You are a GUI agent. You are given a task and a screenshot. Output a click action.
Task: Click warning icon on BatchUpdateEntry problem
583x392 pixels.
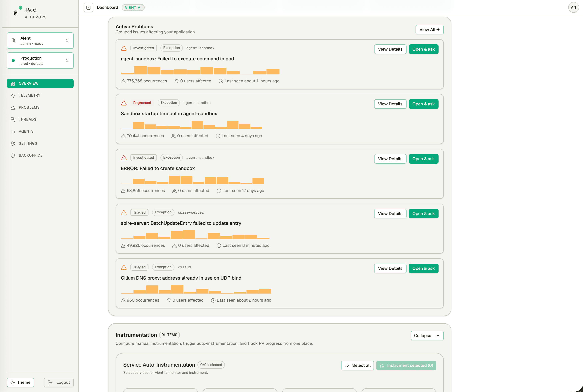coord(124,212)
